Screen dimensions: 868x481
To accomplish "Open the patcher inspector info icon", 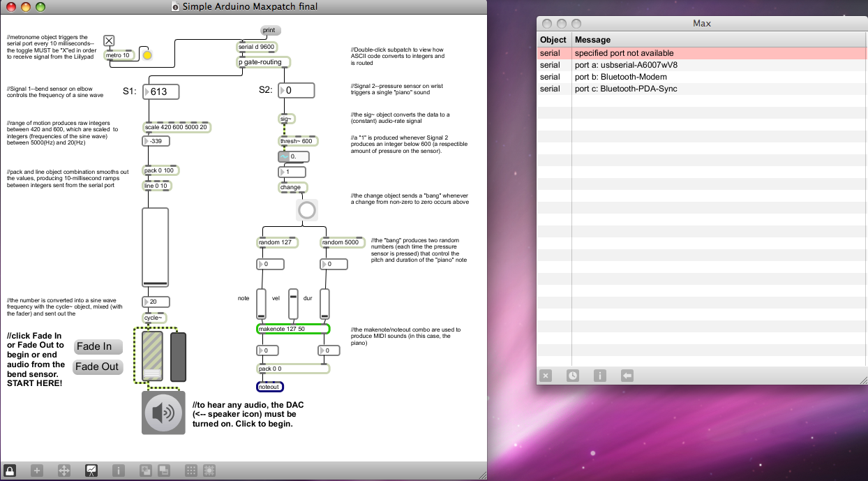I will 119,471.
